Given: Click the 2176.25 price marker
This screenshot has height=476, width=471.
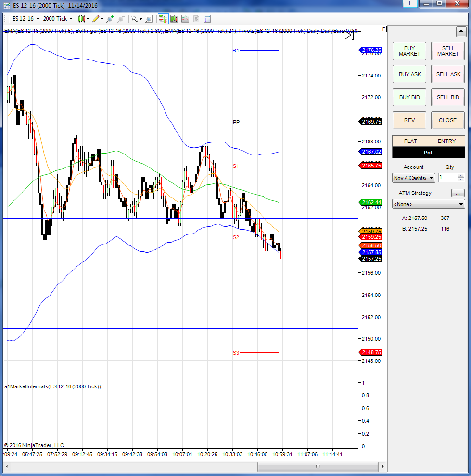Looking at the screenshot, I should click(370, 50).
